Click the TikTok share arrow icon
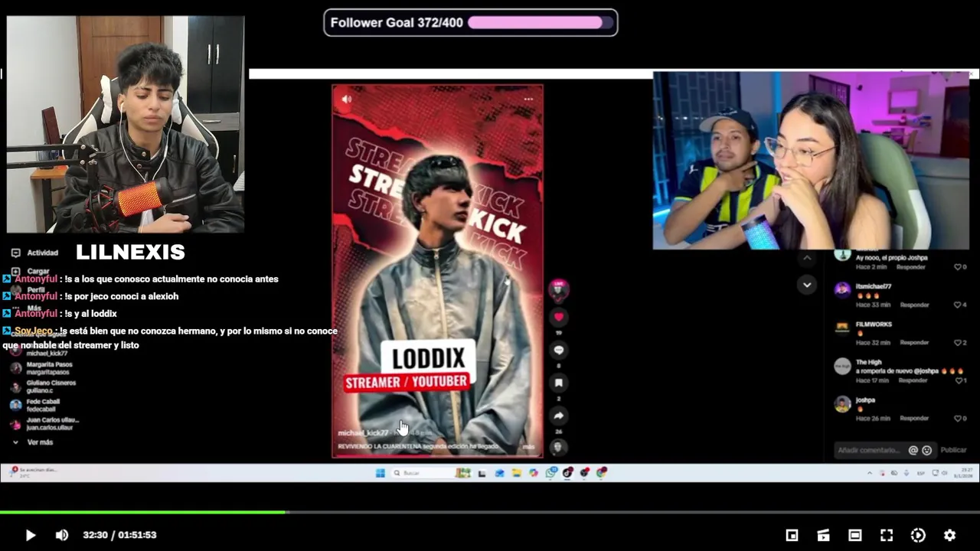 click(x=558, y=416)
